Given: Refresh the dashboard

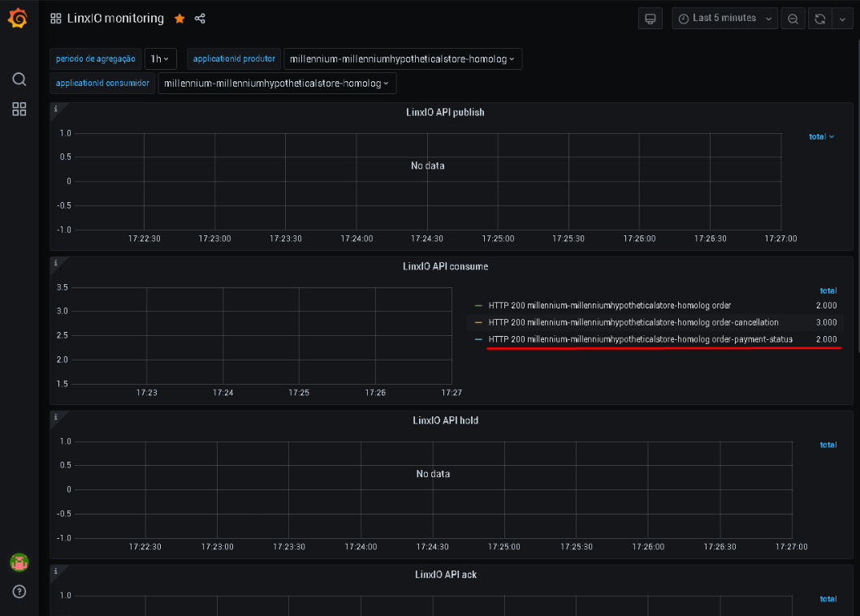Looking at the screenshot, I should point(820,19).
